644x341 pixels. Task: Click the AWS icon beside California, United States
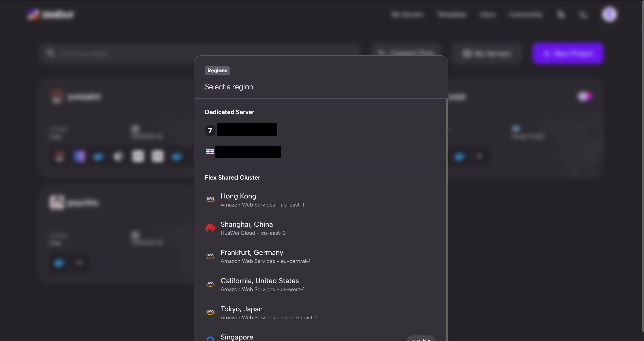[210, 284]
